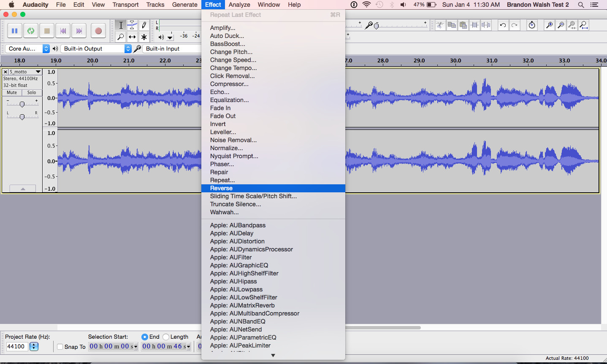This screenshot has height=364, width=607.
Task: Open the Core Audio host dropdown
Action: (27, 49)
